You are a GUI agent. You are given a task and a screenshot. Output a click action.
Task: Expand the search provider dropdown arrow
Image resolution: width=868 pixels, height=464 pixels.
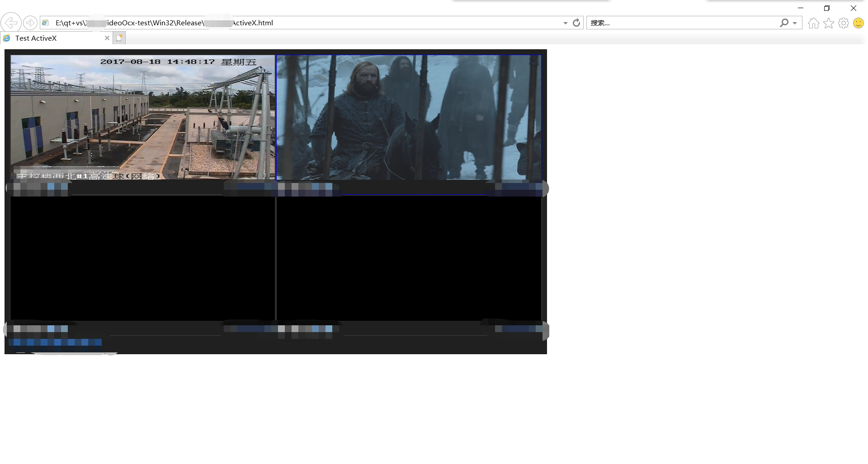click(x=795, y=23)
